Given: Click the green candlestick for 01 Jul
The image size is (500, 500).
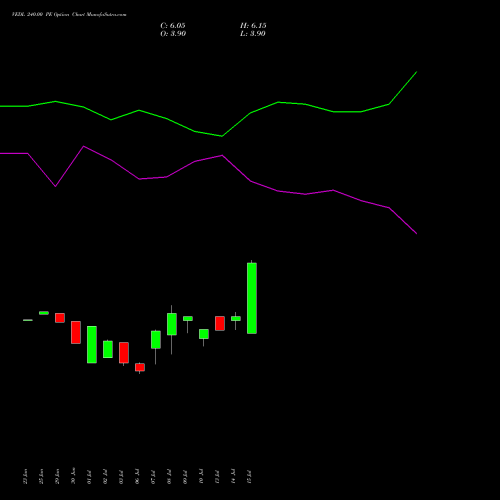Looking at the screenshot, I should tap(92, 344).
